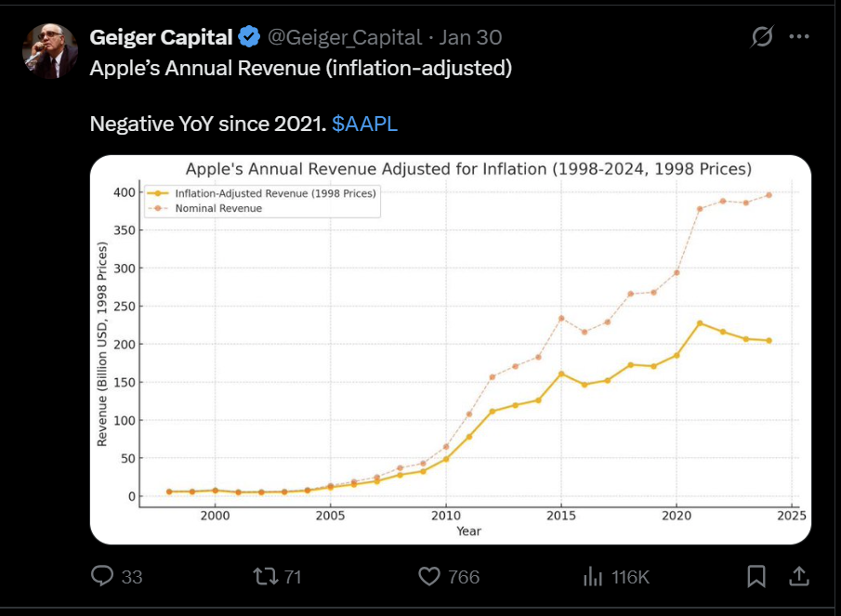Open the Geiger Capital profile avatar
The image size is (841, 616).
click(x=50, y=51)
